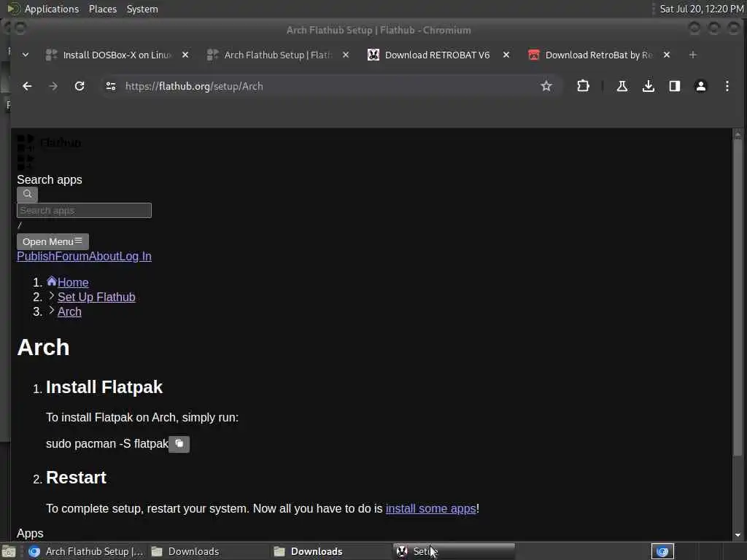Viewport: 747px width, 560px height.
Task: Open the Arch breadcrumb link
Action: (69, 312)
